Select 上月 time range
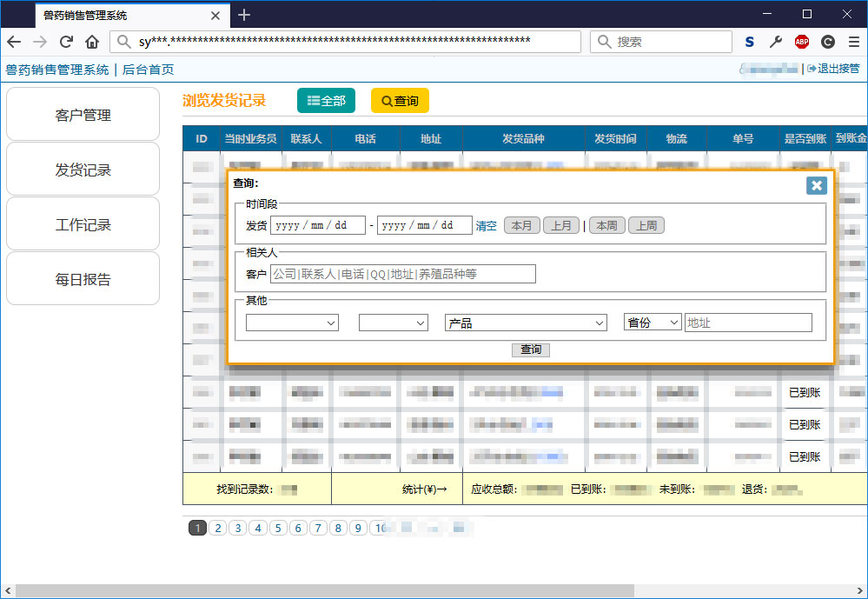 tap(561, 225)
